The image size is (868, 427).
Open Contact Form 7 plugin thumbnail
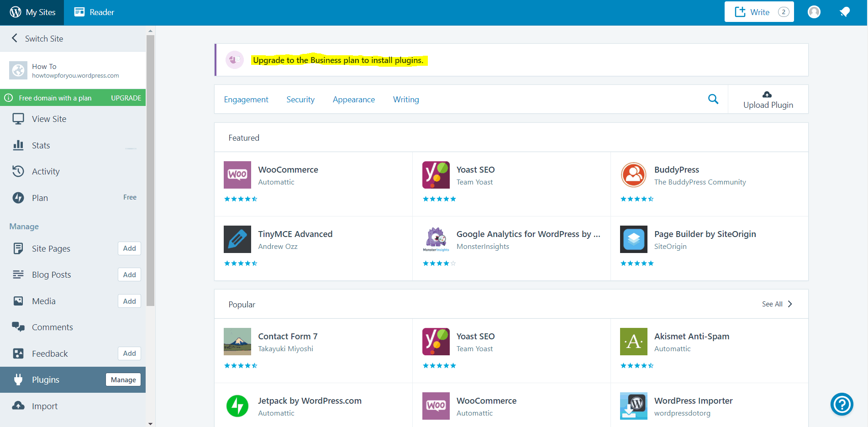pyautogui.click(x=237, y=342)
